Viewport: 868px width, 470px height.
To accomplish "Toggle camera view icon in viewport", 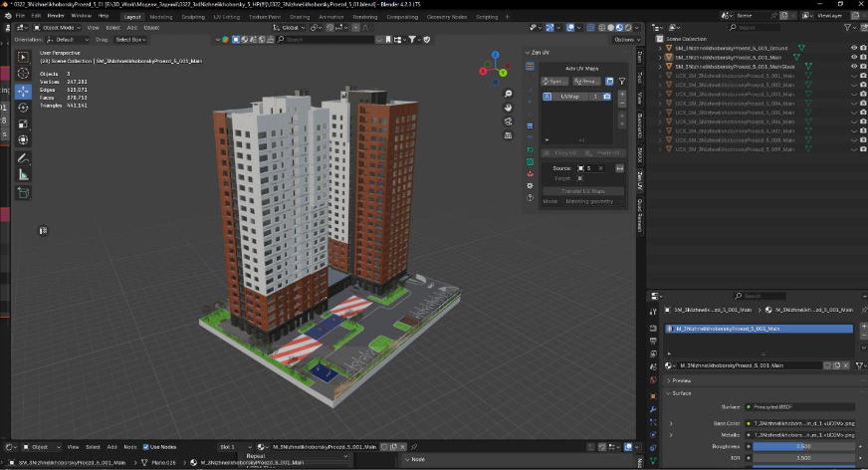I will 508,121.
